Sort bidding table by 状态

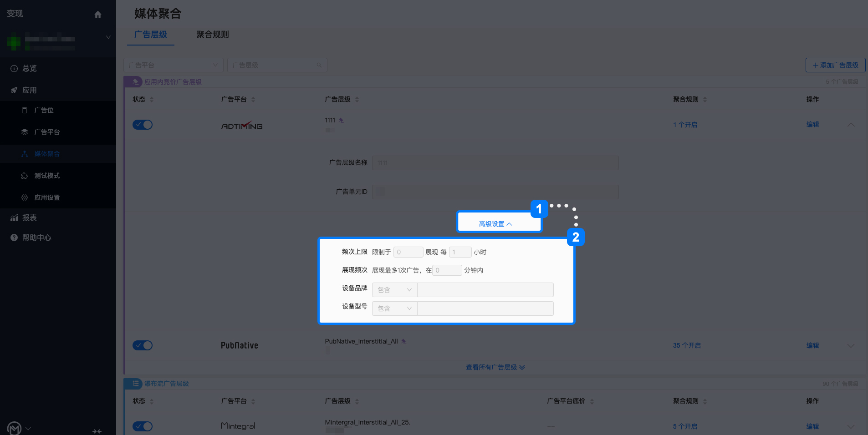[x=152, y=99]
